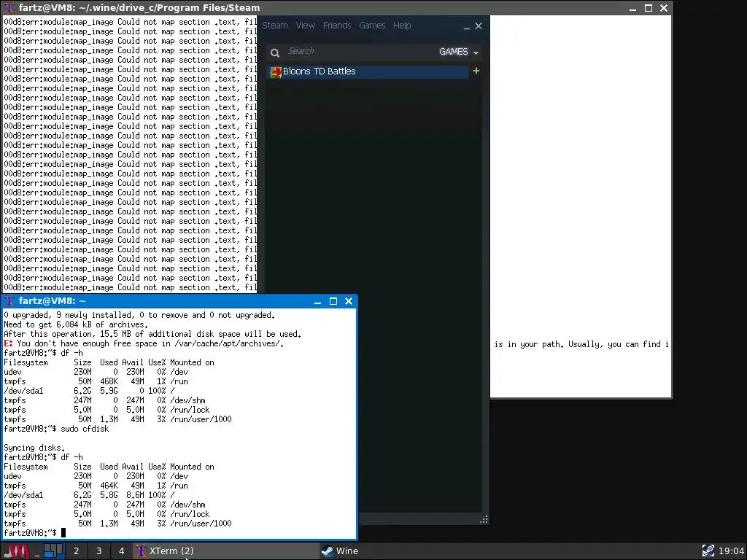Click the Steam window resize grip
This screenshot has width=747, height=560.
click(484, 519)
